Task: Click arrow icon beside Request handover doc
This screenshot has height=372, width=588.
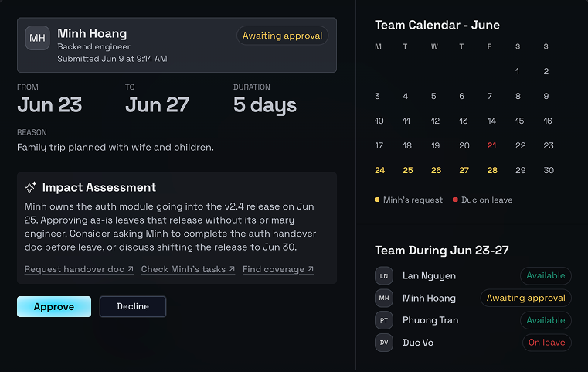Action: coord(130,269)
